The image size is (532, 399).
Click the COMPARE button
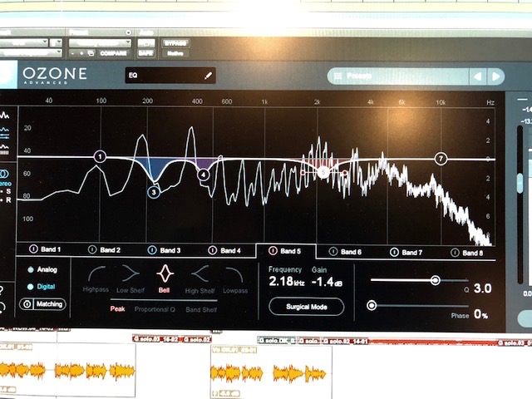(113, 53)
